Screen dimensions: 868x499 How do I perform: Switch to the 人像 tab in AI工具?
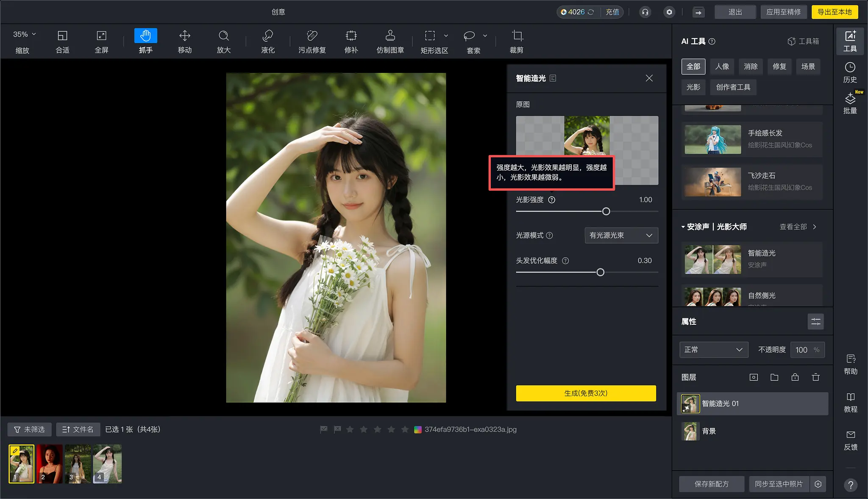(722, 67)
